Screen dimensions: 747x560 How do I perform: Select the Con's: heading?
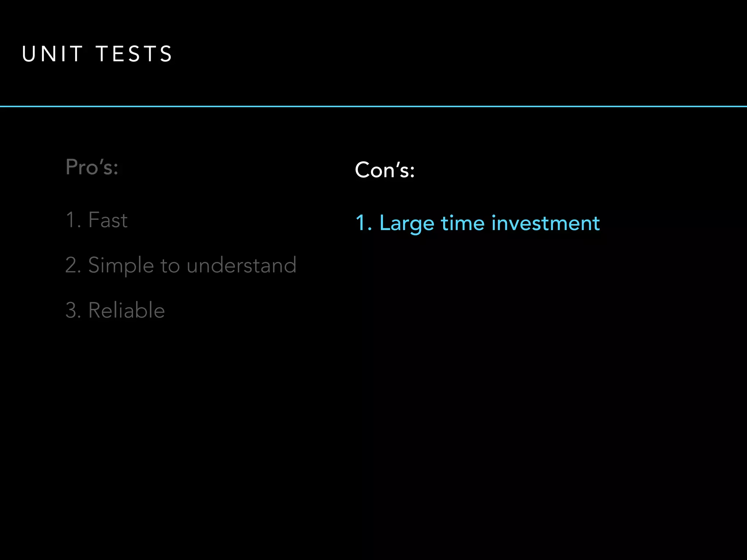click(384, 170)
